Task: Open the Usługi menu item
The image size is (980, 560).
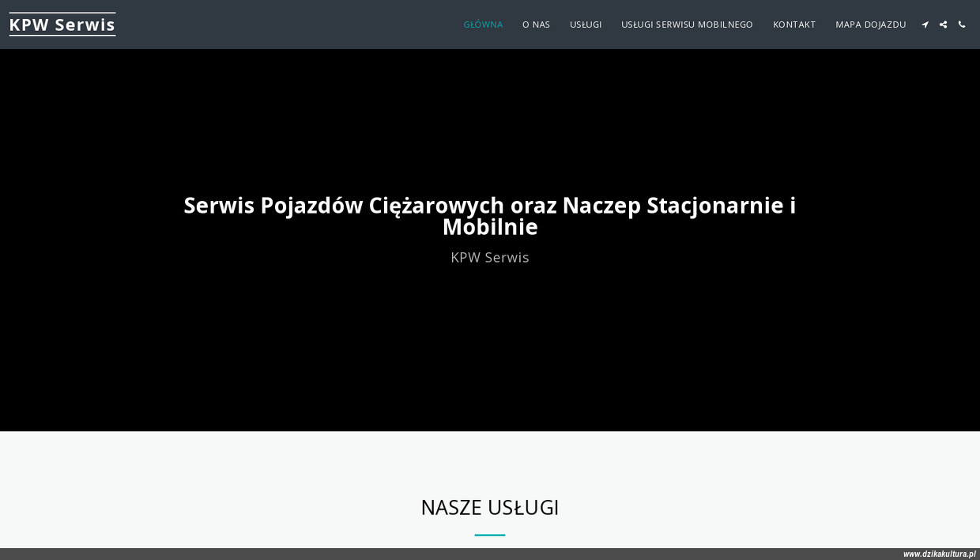Action: (586, 25)
